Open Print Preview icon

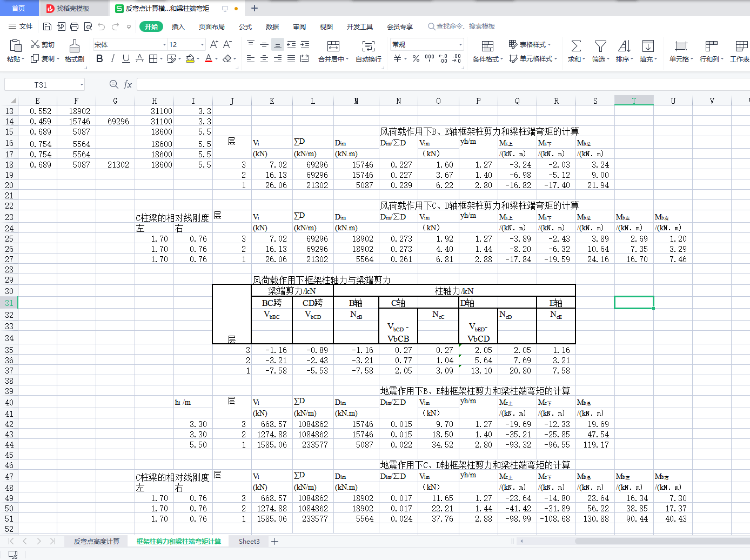coord(88,26)
